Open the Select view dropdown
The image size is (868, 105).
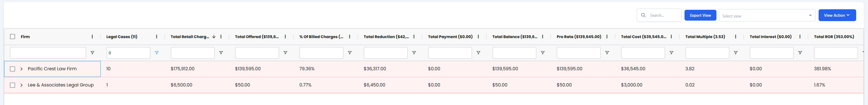click(767, 15)
